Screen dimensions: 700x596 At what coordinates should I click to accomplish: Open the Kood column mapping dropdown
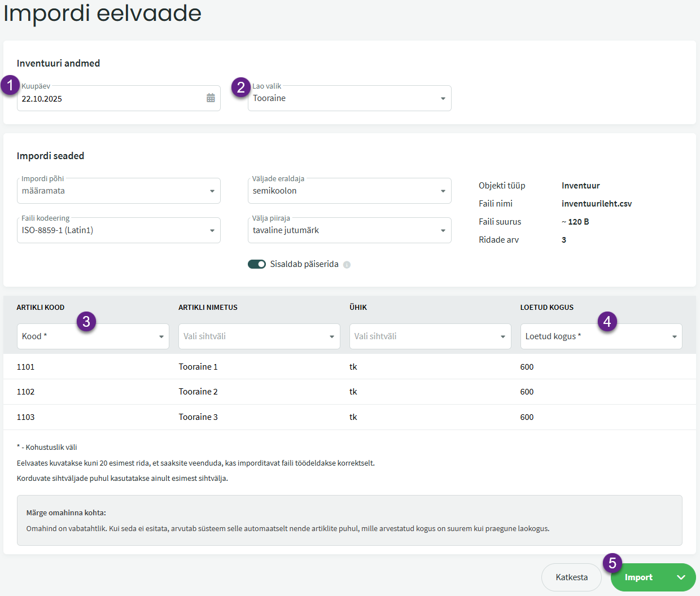tap(93, 336)
